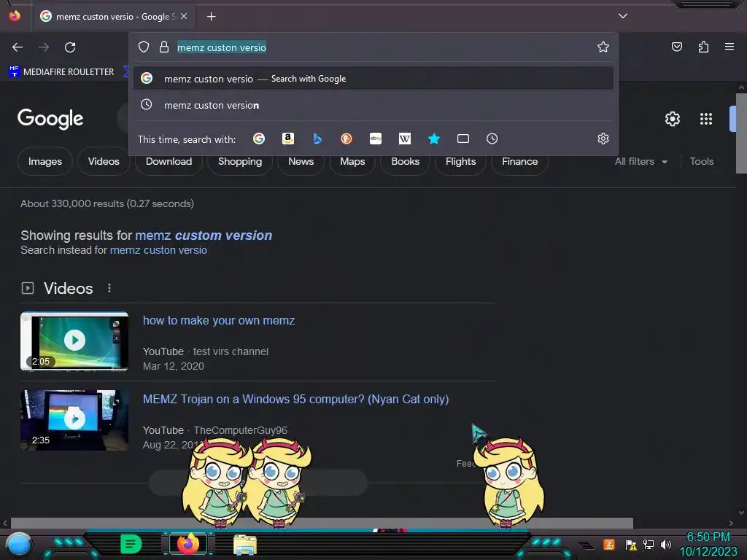This screenshot has width=747, height=560.
Task: Switch to Images results tab
Action: point(45,161)
